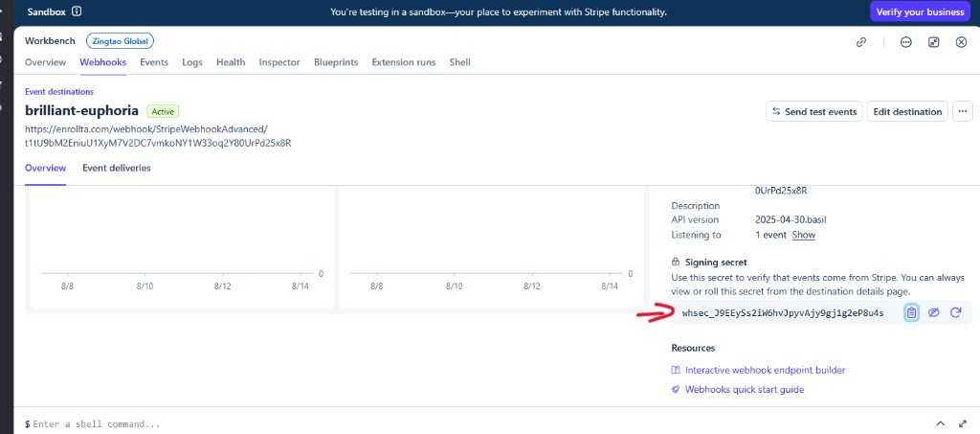Click the Sandbox label in banner
The height and width of the screenshot is (434, 980).
[x=46, y=11]
